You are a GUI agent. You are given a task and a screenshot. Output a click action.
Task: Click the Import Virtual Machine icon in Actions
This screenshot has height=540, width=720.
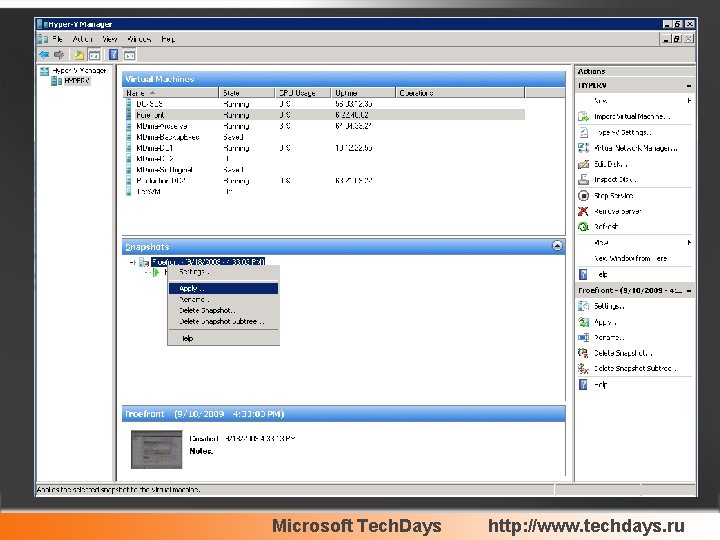[x=583, y=117]
